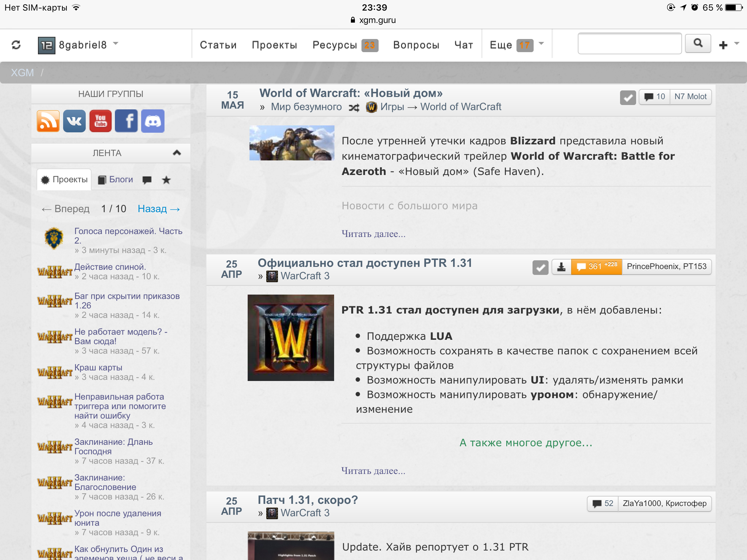Select the Блоги feed tab
Viewport: 747px width, 560px height.
(116, 179)
